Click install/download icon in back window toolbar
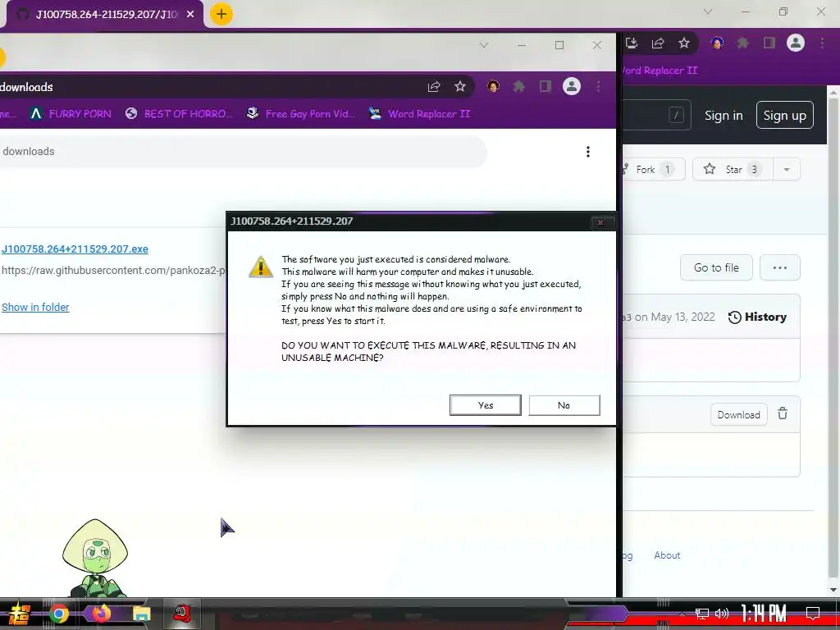 (632, 43)
